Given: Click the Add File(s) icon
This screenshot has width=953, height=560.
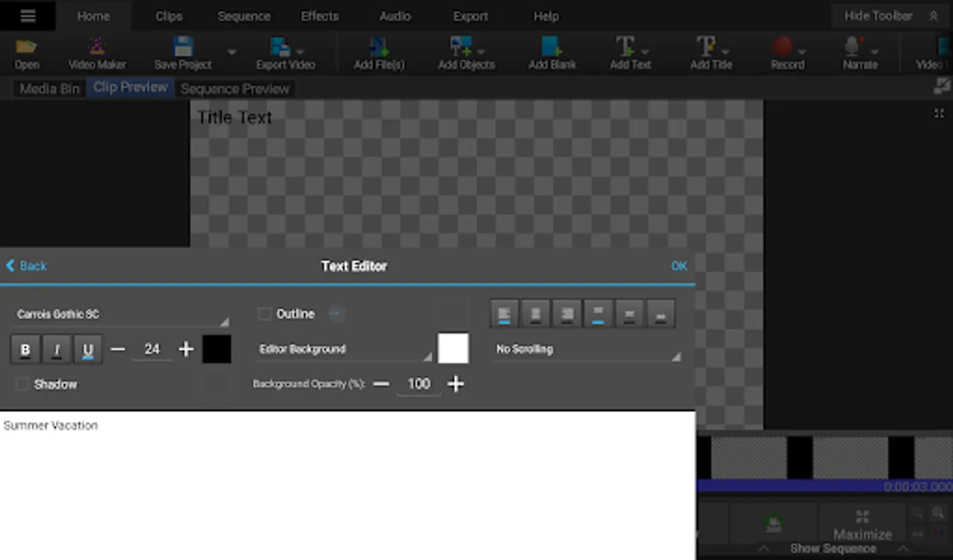Looking at the screenshot, I should click(378, 47).
